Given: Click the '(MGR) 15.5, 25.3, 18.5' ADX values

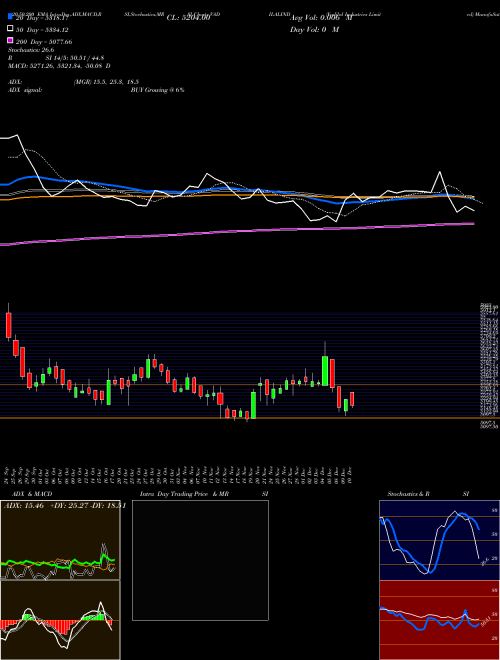Looking at the screenshot, I should tap(106, 82).
